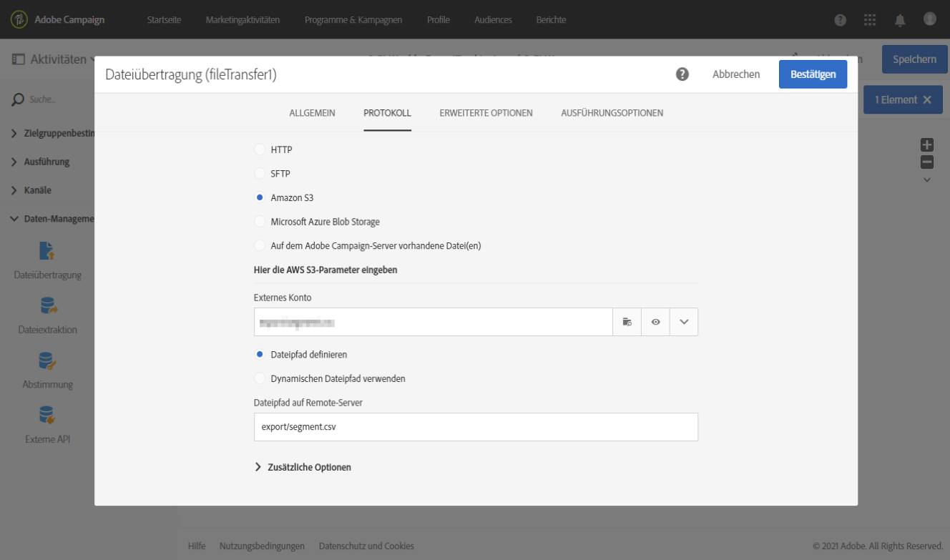The height and width of the screenshot is (560, 950).
Task: Select the Externe API activity icon
Action: coord(47,415)
